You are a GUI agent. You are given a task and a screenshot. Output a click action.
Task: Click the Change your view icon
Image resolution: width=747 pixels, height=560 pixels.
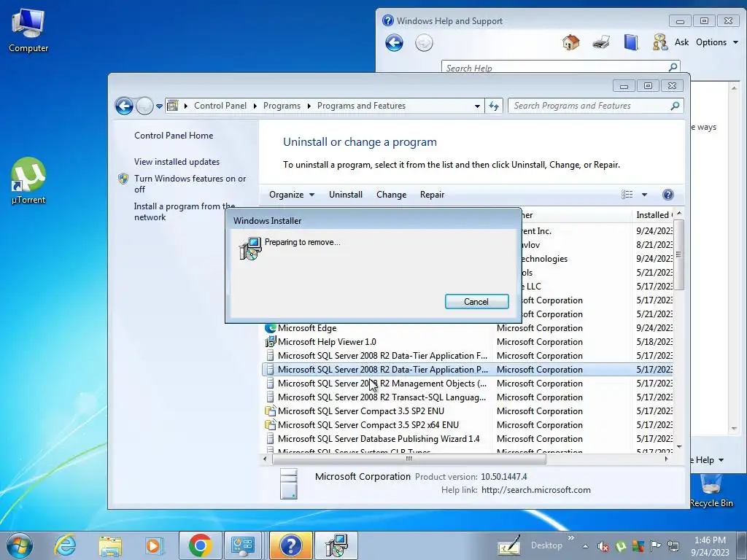pos(627,194)
